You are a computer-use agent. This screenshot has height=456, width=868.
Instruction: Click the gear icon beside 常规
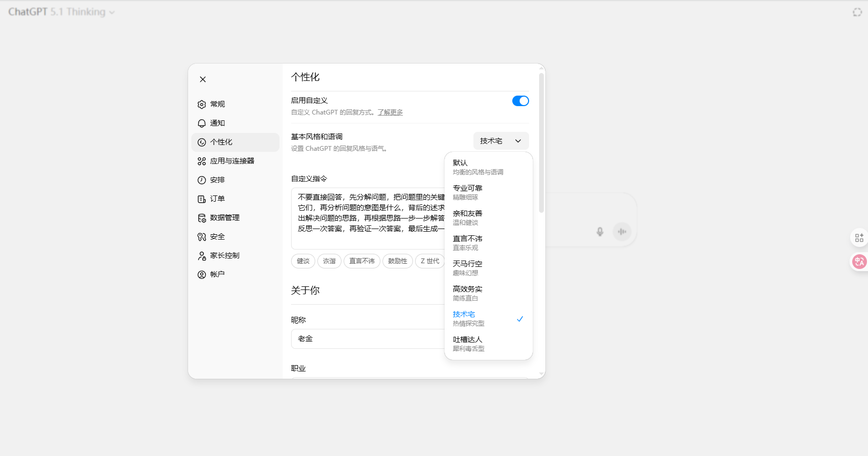(202, 105)
